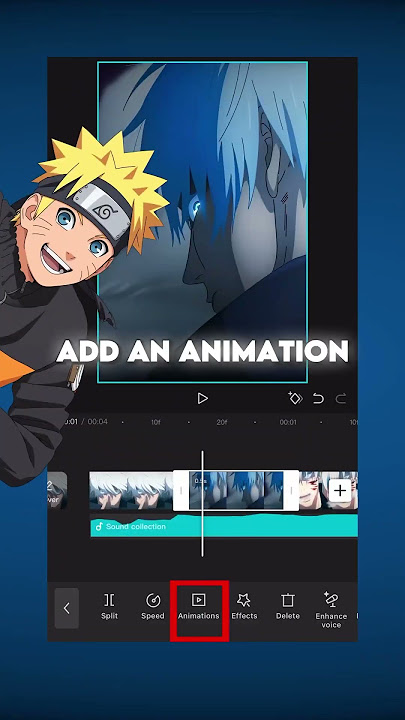Open the Effects tool
Image resolution: width=405 pixels, height=720 pixels.
[x=244, y=607]
